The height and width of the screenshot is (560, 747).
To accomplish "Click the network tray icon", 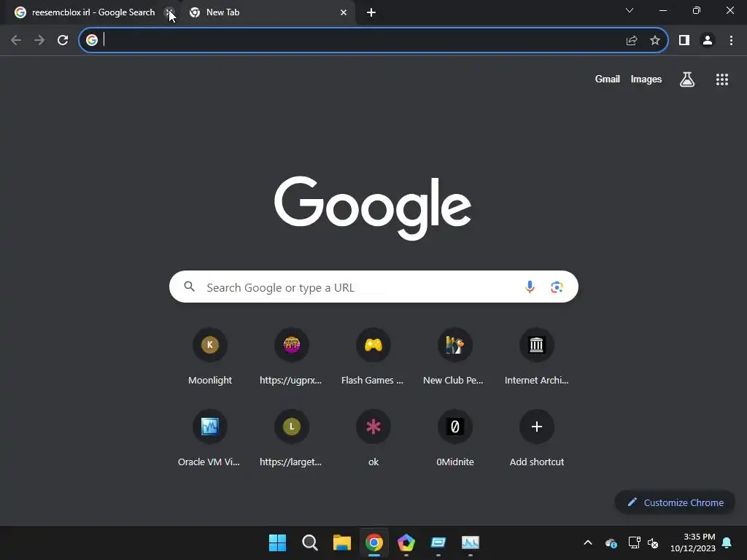I will (x=634, y=542).
